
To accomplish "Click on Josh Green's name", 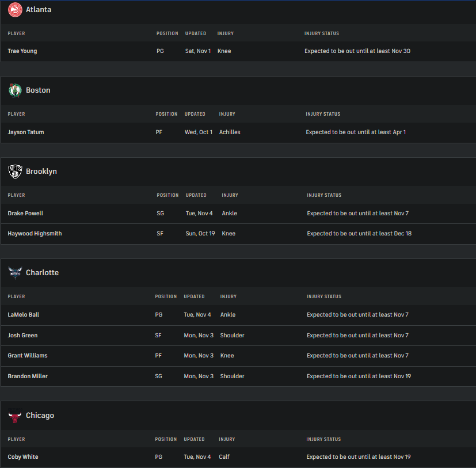I will 22,336.
